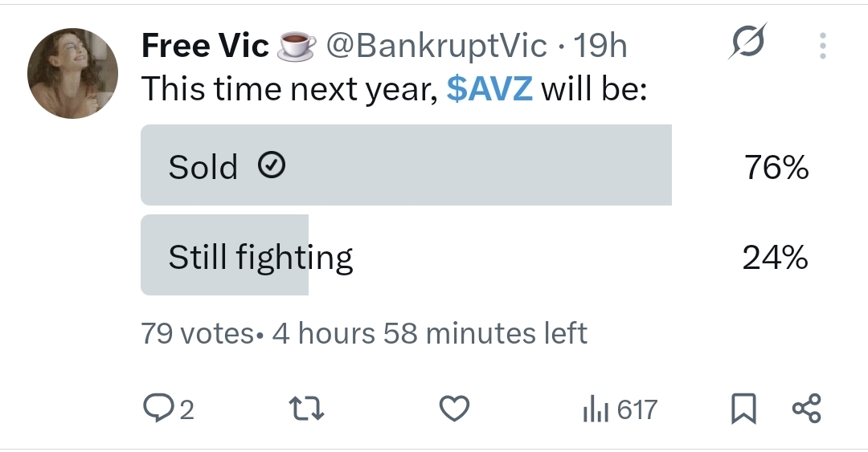Image resolution: width=868 pixels, height=452 pixels.
Task: Click the '79 votes' count text
Action: 197,333
